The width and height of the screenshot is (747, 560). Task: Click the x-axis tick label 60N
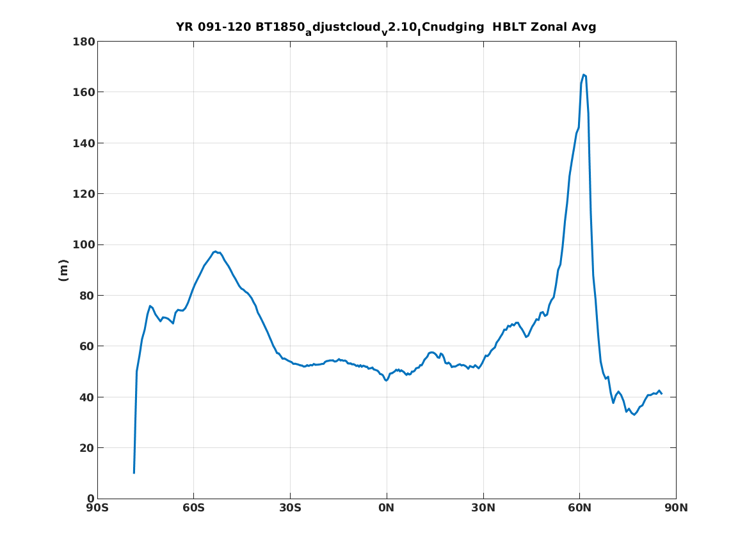point(579,508)
